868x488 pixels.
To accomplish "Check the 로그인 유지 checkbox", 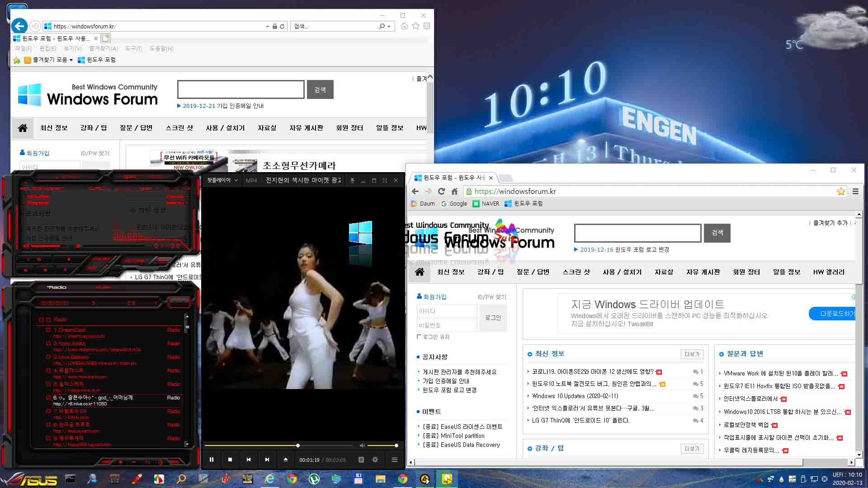I will pos(419,337).
